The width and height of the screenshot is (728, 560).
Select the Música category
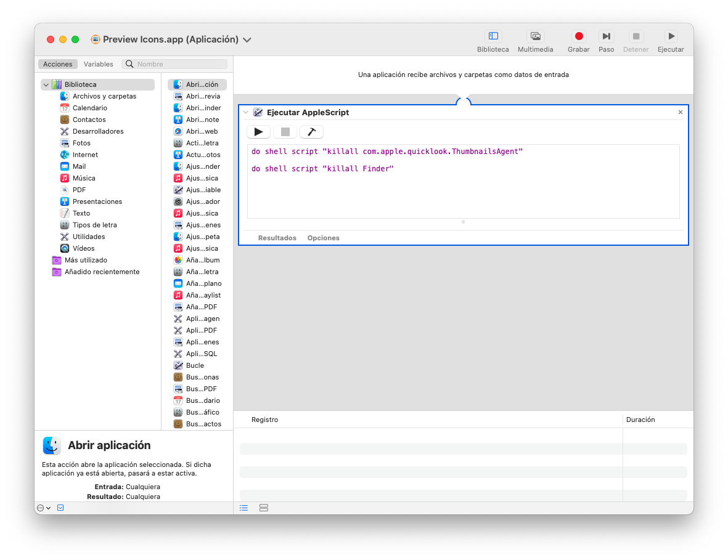tap(78, 178)
